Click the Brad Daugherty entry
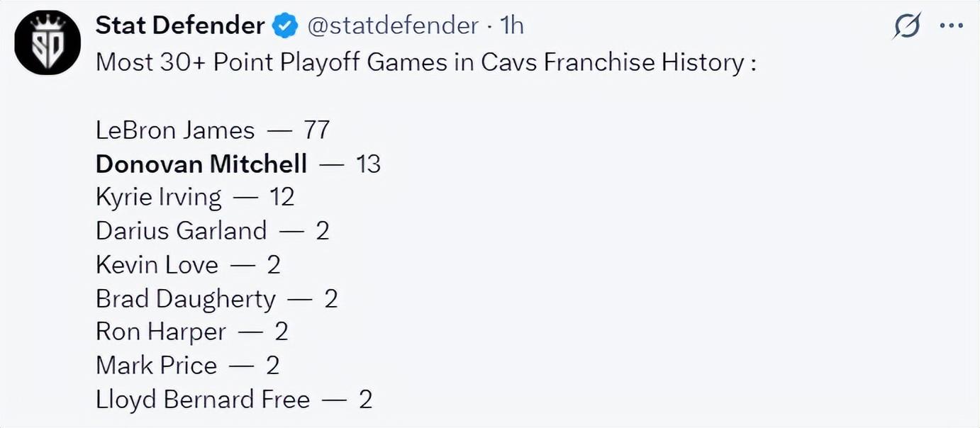 186,299
